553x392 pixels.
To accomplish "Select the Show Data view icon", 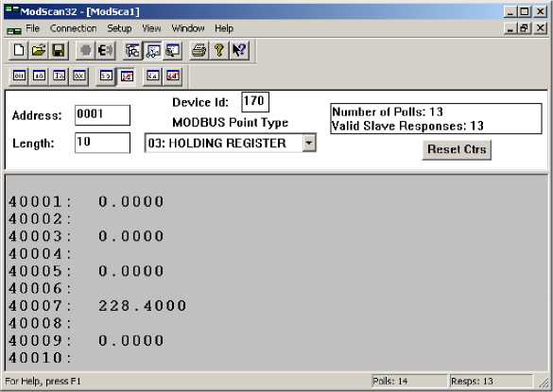I will 153,50.
